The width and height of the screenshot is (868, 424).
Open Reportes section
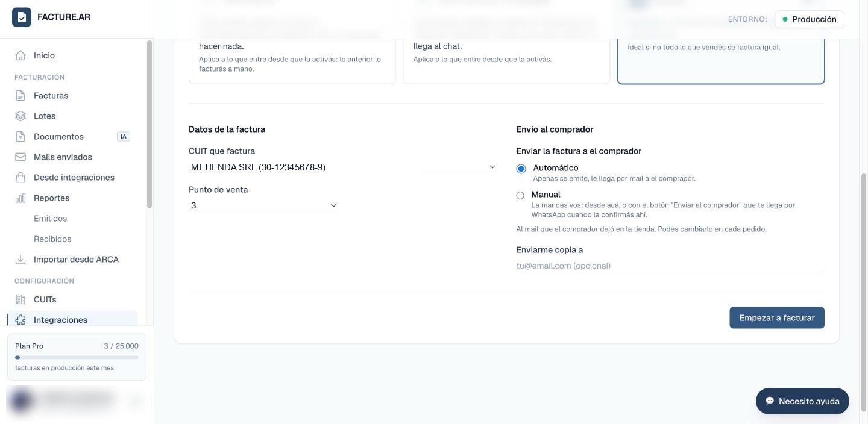[72, 198]
